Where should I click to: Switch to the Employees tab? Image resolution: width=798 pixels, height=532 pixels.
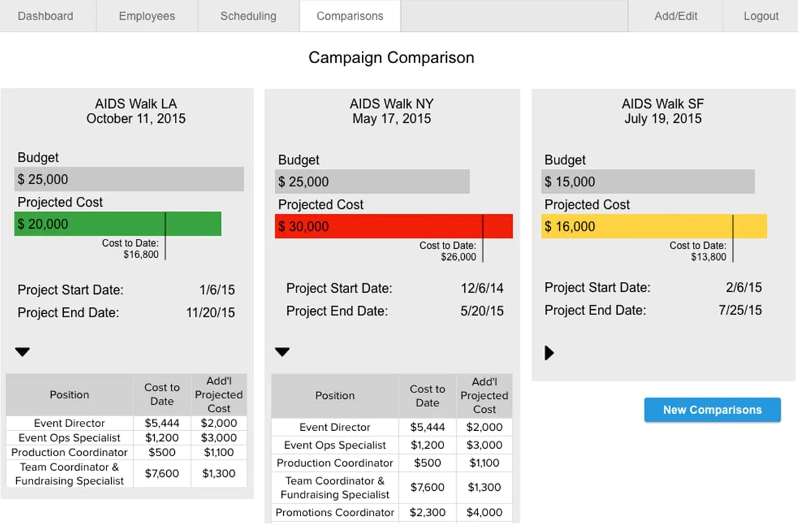(147, 16)
